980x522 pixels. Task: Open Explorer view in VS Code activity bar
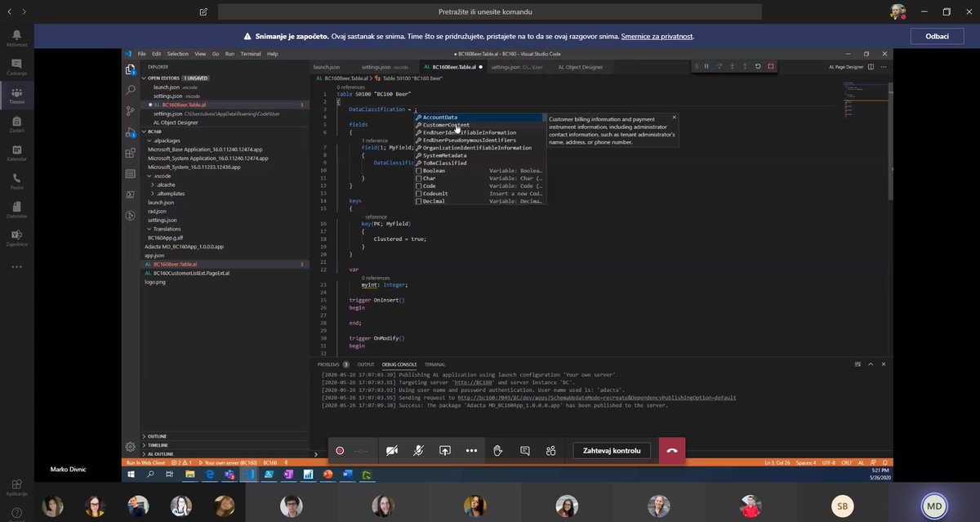(x=130, y=70)
